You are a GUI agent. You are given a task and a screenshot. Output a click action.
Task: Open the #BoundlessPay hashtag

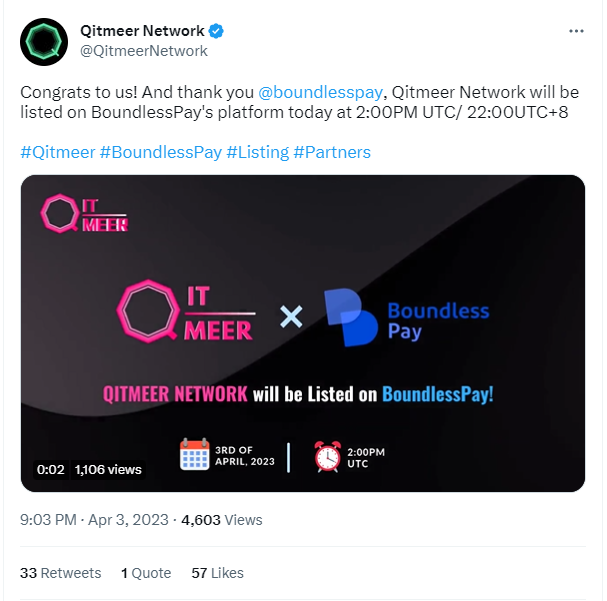coord(161,152)
